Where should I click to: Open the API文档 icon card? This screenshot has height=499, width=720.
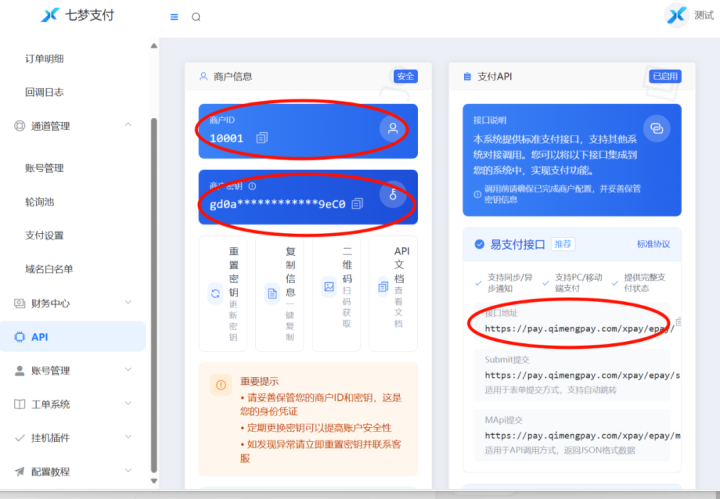393,293
